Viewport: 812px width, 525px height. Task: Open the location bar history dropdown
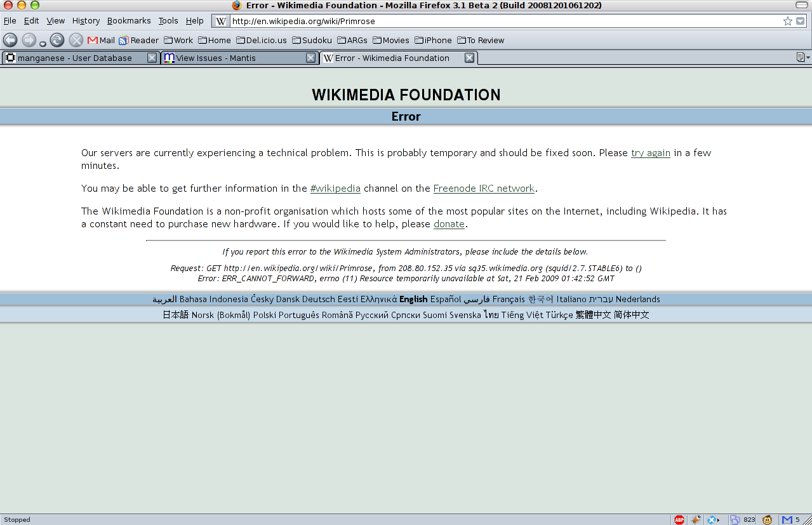(801, 21)
